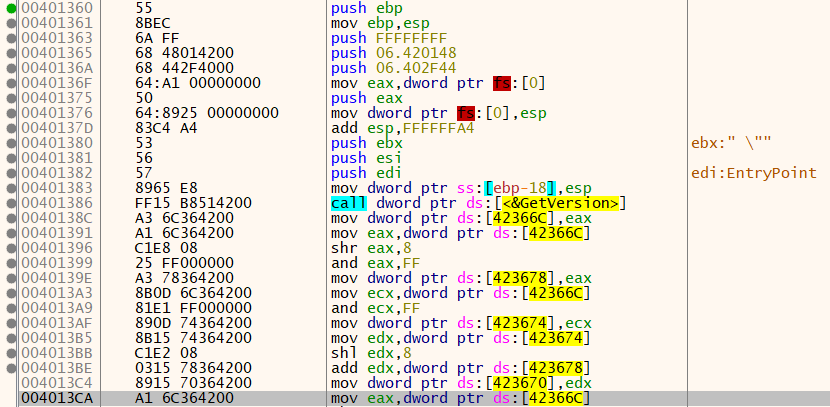Select the instruction add esp,FFFFFFA4

tap(402, 128)
